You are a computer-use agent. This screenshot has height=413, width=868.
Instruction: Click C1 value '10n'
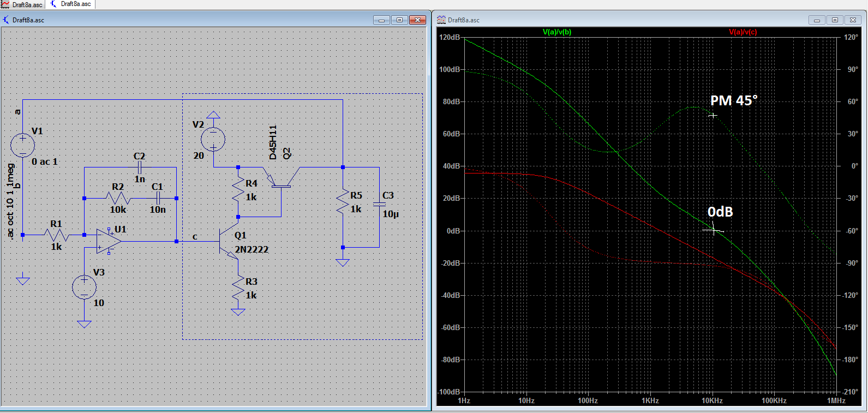[158, 210]
